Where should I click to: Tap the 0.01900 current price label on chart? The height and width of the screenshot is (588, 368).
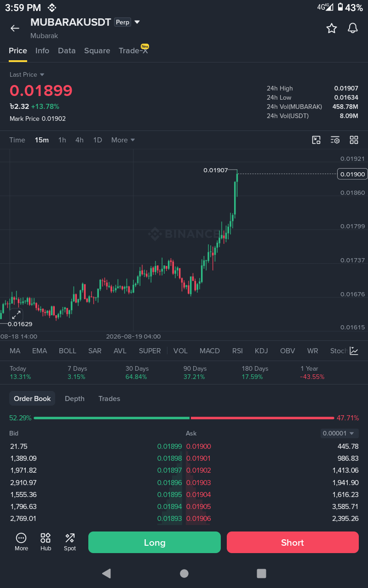(352, 174)
